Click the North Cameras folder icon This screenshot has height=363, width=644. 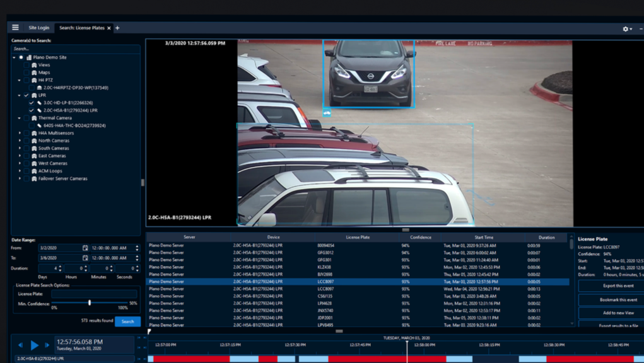35,141
